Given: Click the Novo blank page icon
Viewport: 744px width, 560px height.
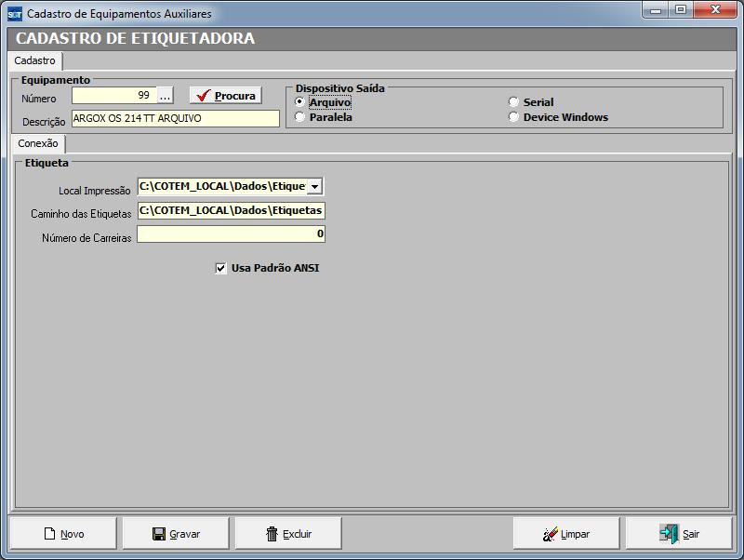Looking at the screenshot, I should tap(50, 534).
